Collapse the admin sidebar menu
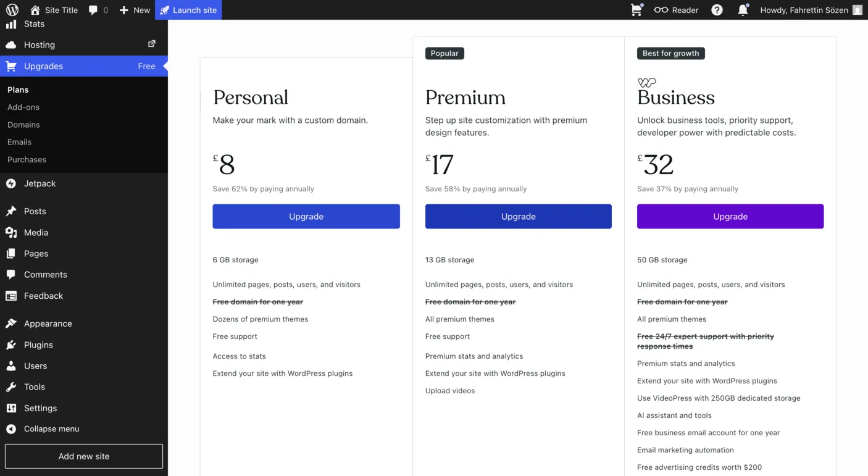Screen dimensions: 868x476 click(x=51, y=428)
